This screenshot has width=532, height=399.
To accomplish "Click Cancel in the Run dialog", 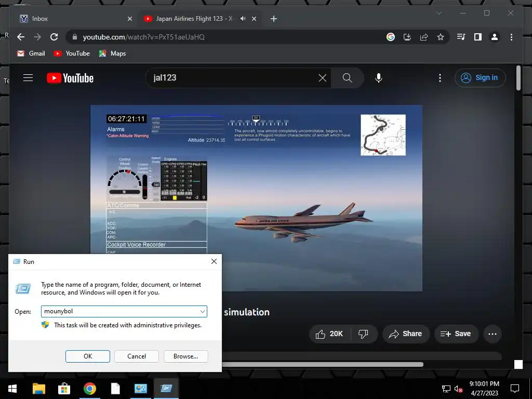I will [x=137, y=356].
